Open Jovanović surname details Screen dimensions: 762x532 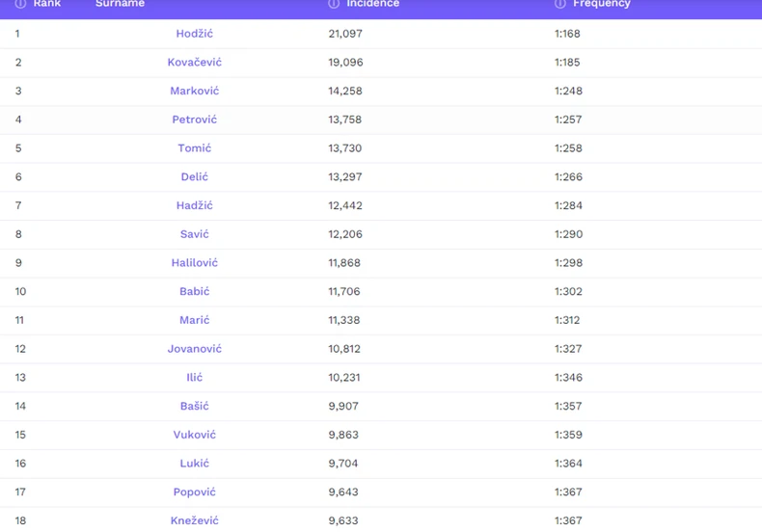pyautogui.click(x=195, y=349)
